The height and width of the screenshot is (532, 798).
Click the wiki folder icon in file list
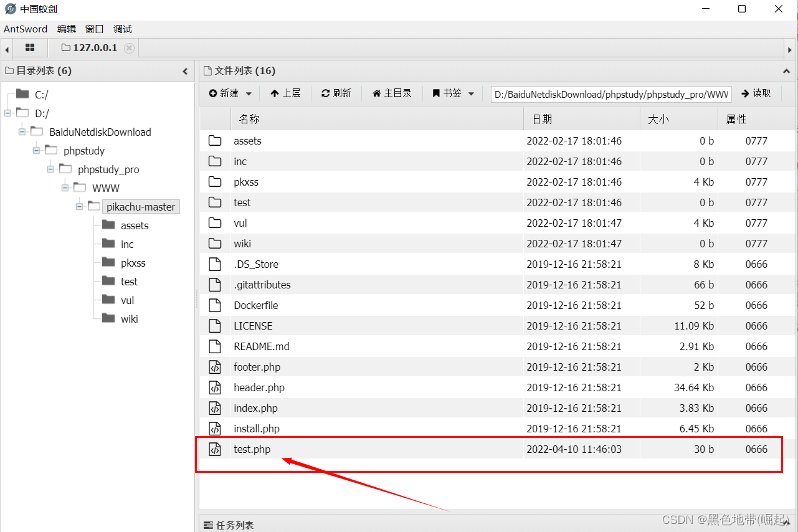(215, 244)
